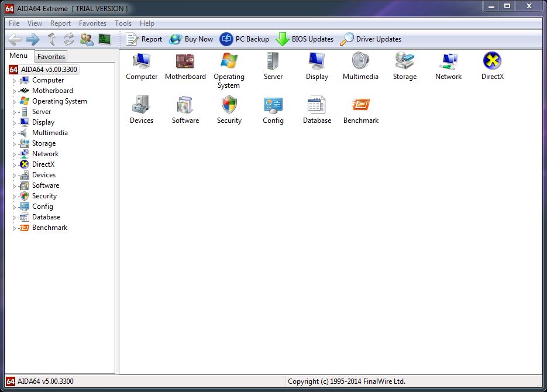Select Computer in the sidebar tree
Viewport: 547px width, 392px height.
(48, 80)
